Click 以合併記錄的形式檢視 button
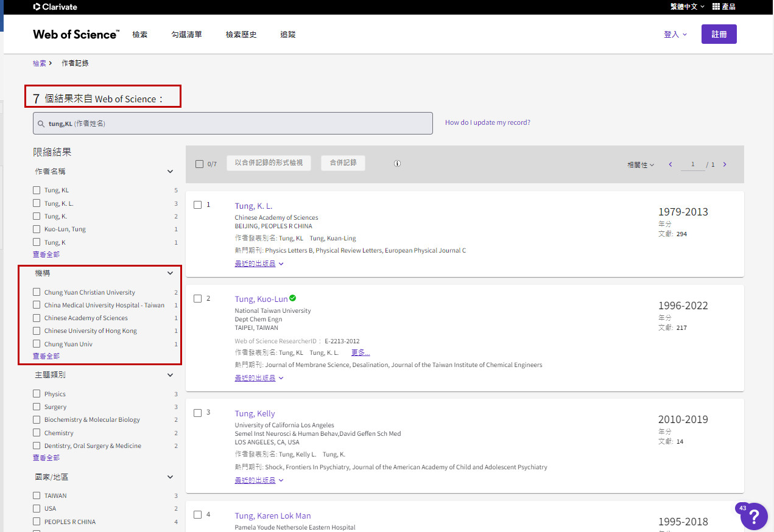The width and height of the screenshot is (774, 532). click(269, 163)
